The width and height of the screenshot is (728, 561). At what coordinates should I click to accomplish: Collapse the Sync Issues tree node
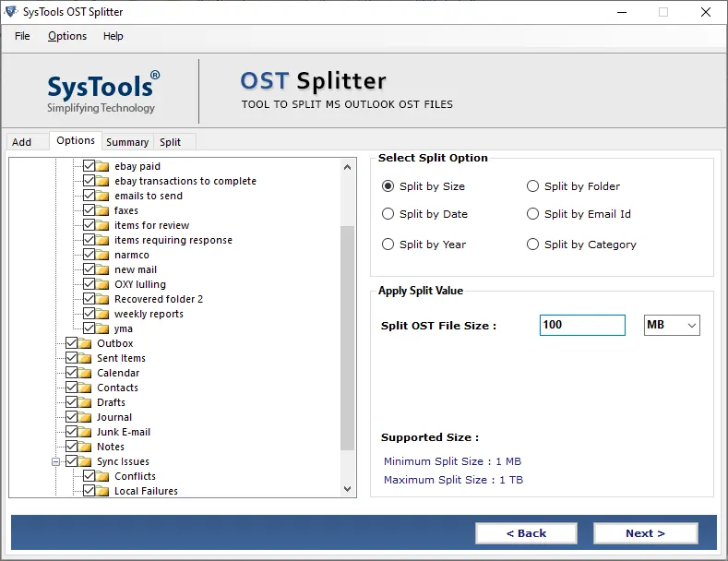[55, 461]
